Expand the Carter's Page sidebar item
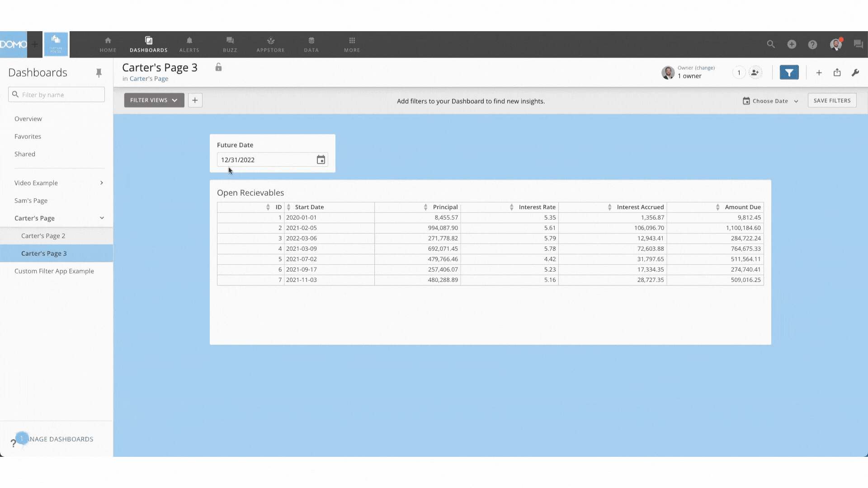 (101, 217)
